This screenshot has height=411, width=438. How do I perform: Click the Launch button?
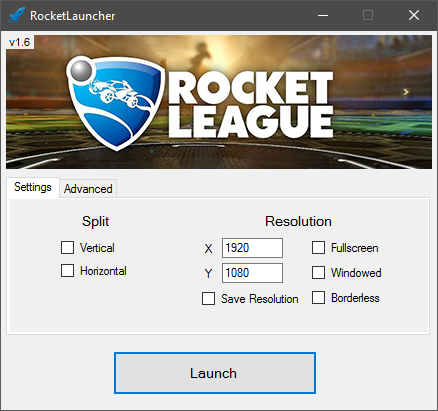[x=215, y=373]
